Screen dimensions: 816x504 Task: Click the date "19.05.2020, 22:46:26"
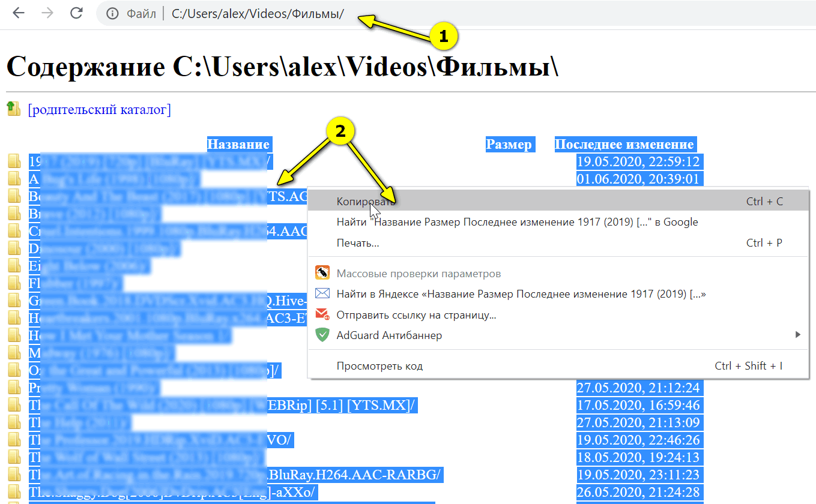638,440
